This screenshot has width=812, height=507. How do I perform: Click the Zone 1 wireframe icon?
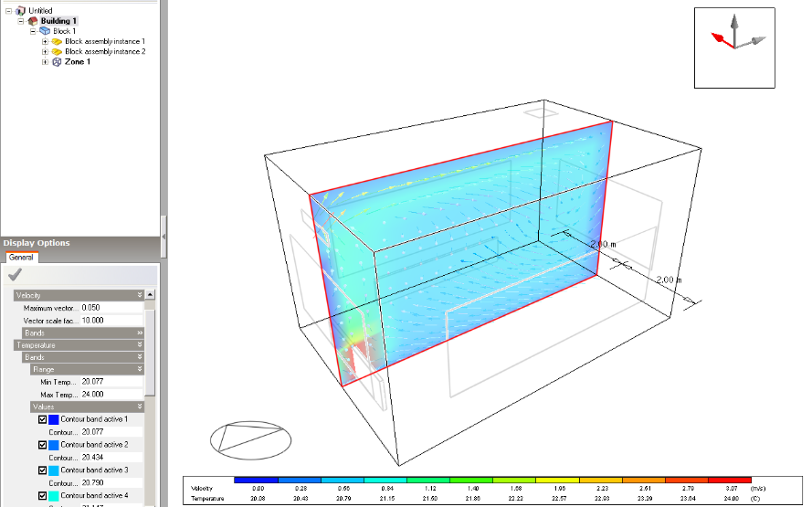pos(57,62)
